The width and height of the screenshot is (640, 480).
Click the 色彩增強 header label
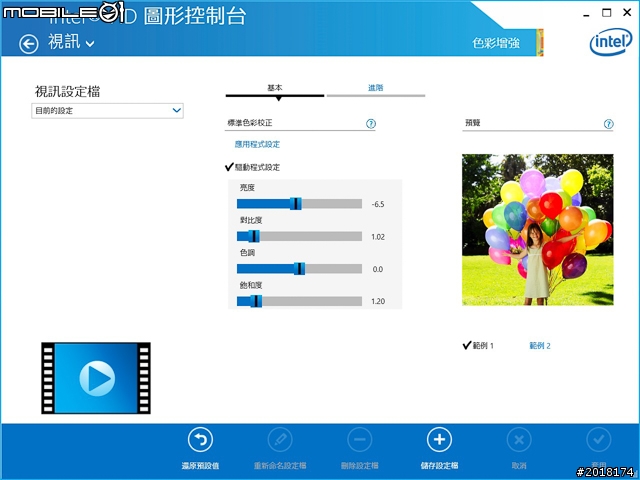point(496,43)
